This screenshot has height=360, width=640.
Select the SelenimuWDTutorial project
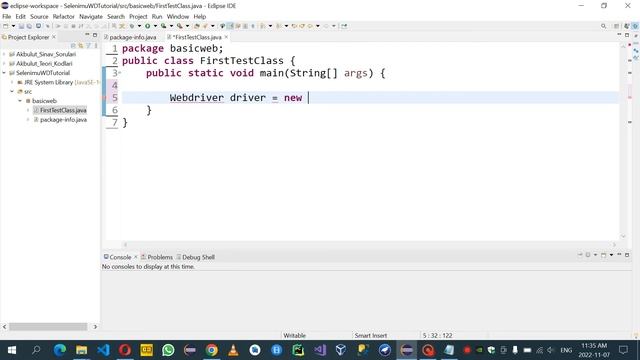(x=40, y=73)
